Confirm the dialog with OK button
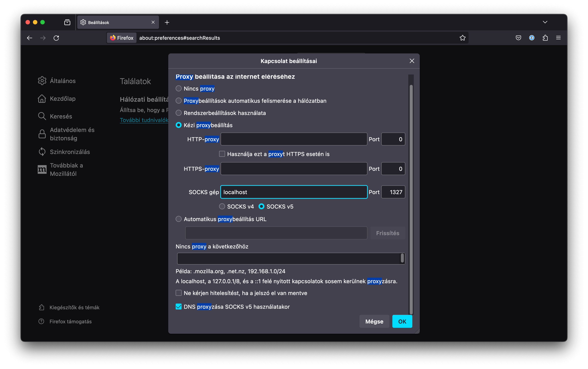Viewport: 588px width, 369px height. [x=402, y=322]
